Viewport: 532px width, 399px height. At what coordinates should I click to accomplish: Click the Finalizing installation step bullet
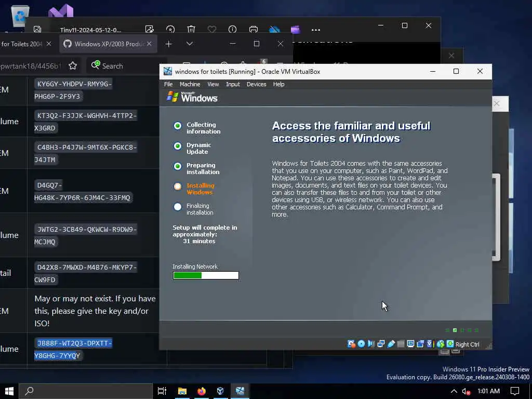pos(178,207)
